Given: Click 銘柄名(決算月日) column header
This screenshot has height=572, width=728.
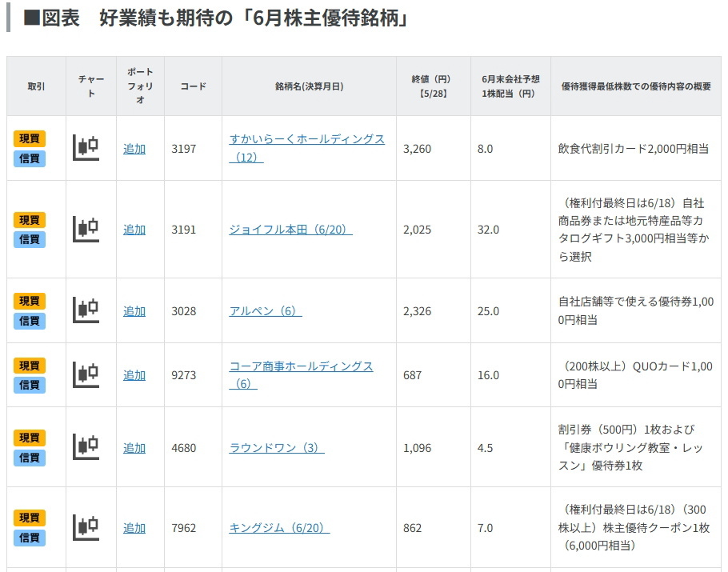Looking at the screenshot, I should pos(310,86).
